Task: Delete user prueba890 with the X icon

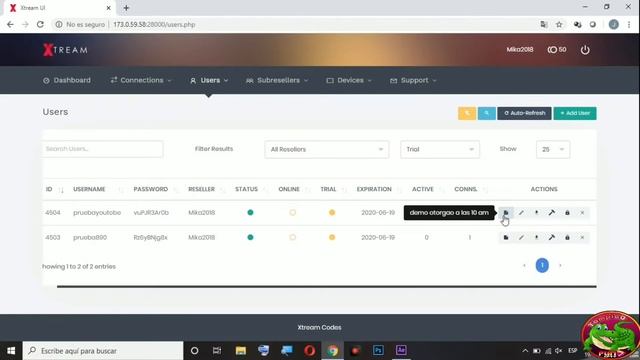Action: [582, 238]
